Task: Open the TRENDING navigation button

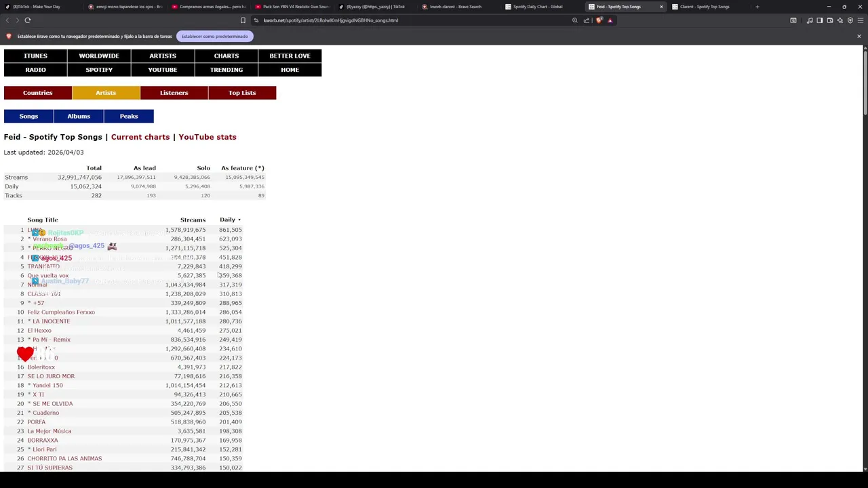Action: [x=226, y=70]
